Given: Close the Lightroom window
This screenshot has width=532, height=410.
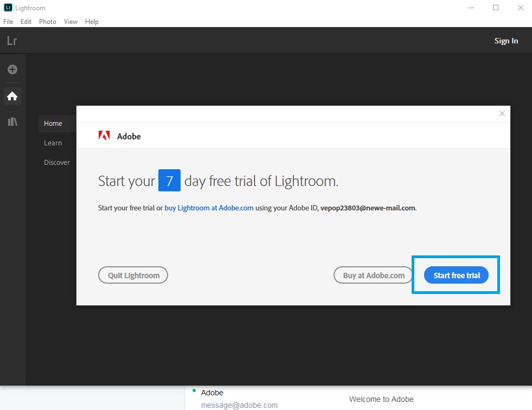Looking at the screenshot, I should tap(521, 8).
